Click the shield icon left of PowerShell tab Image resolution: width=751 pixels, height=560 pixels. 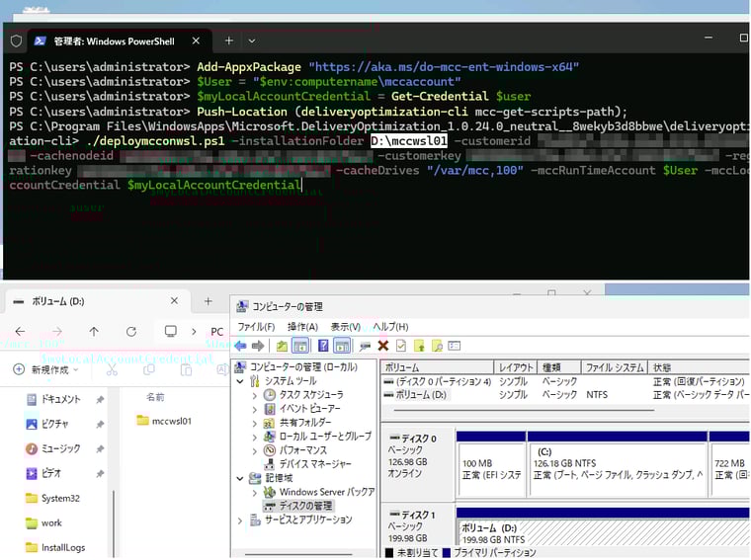coord(16,41)
